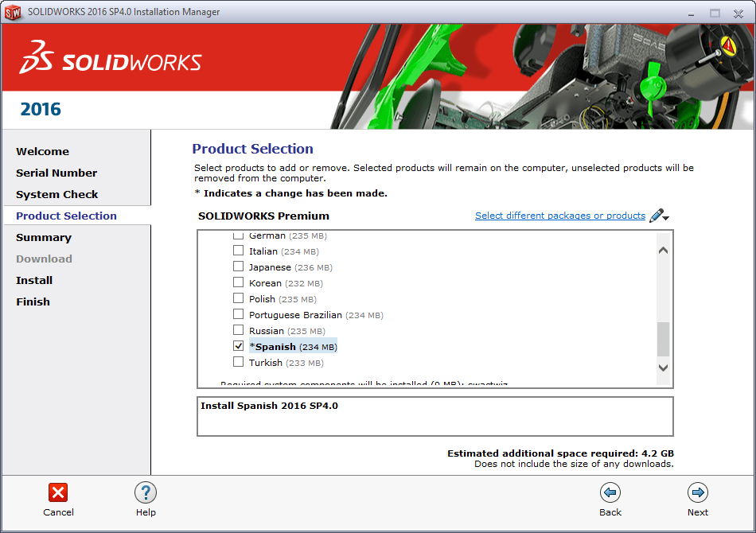The image size is (756, 533).
Task: Close the Installation Manager window
Action: [x=738, y=14]
